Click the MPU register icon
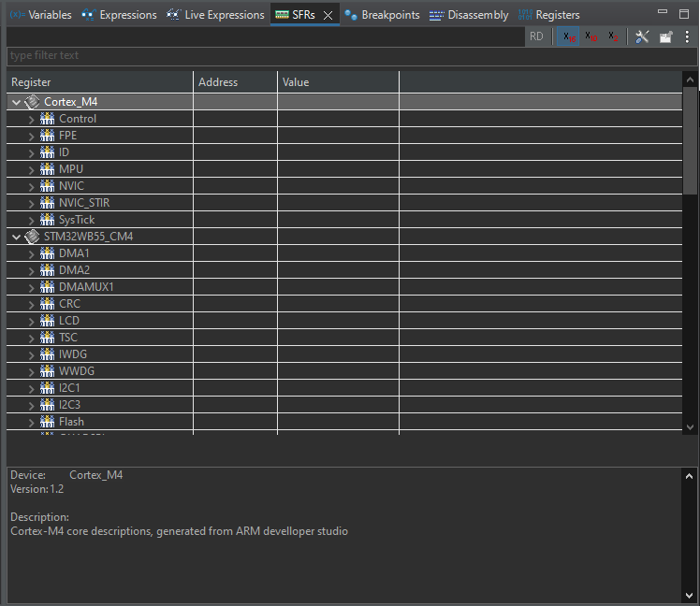700x606 pixels. 48,169
